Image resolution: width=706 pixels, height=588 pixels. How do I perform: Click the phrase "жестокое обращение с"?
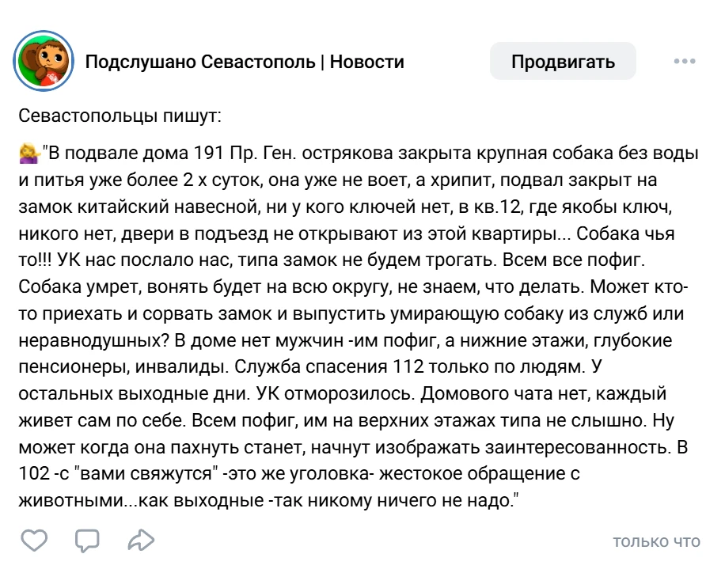click(480, 473)
